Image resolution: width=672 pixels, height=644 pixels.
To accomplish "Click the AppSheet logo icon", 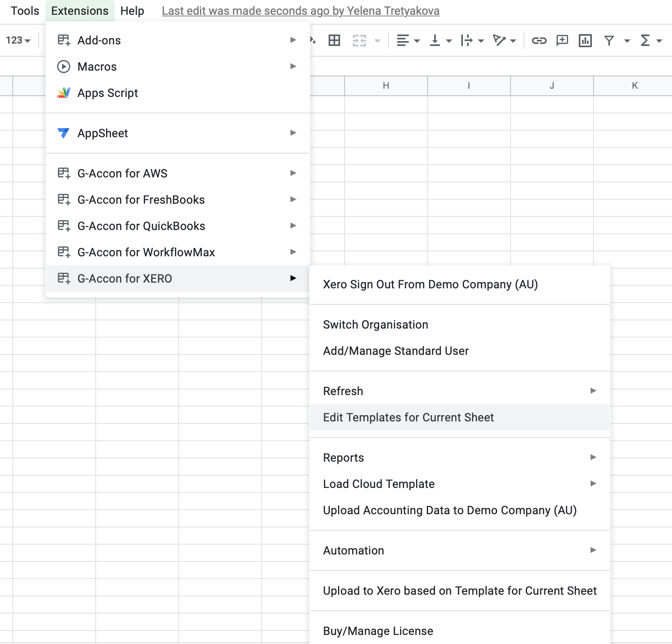I will 63,133.
